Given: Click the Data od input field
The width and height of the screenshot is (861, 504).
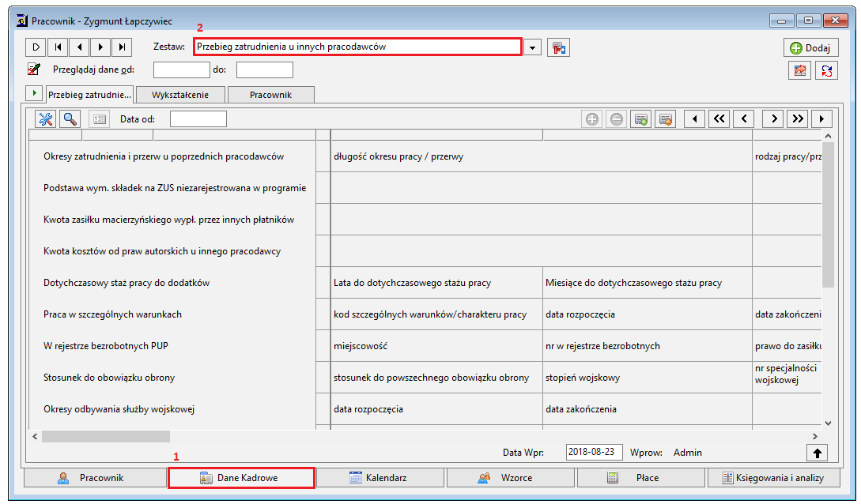Looking at the screenshot, I should (x=198, y=119).
